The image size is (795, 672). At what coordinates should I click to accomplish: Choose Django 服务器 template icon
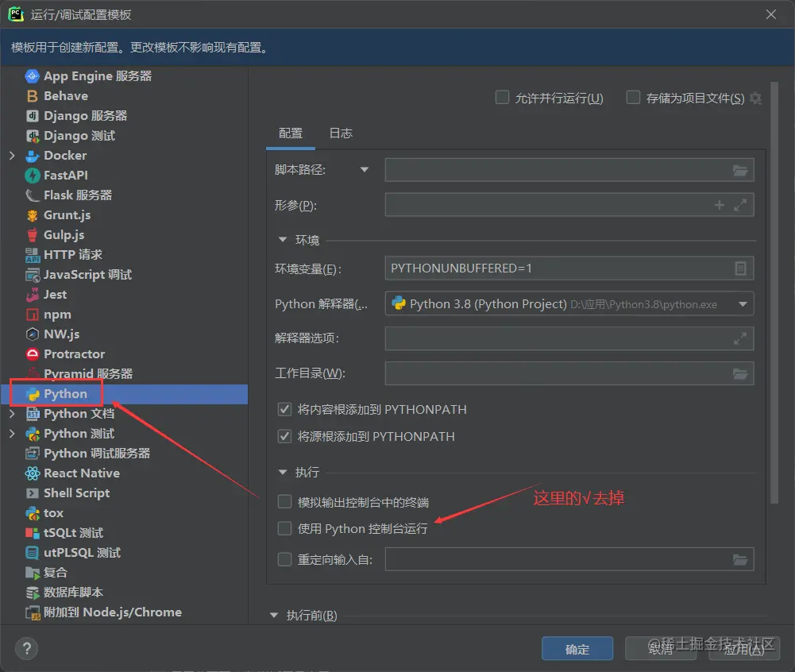pyautogui.click(x=32, y=116)
